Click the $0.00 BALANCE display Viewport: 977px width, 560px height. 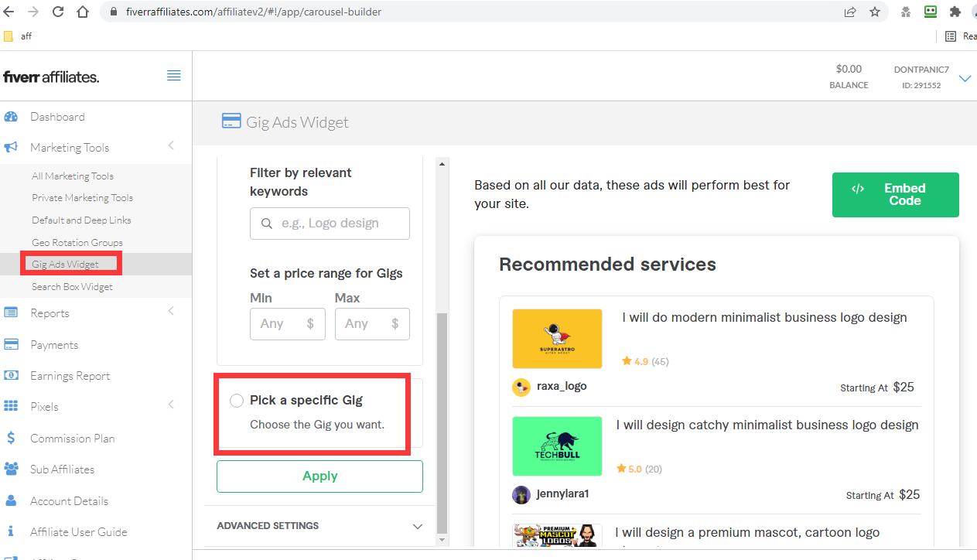click(849, 77)
